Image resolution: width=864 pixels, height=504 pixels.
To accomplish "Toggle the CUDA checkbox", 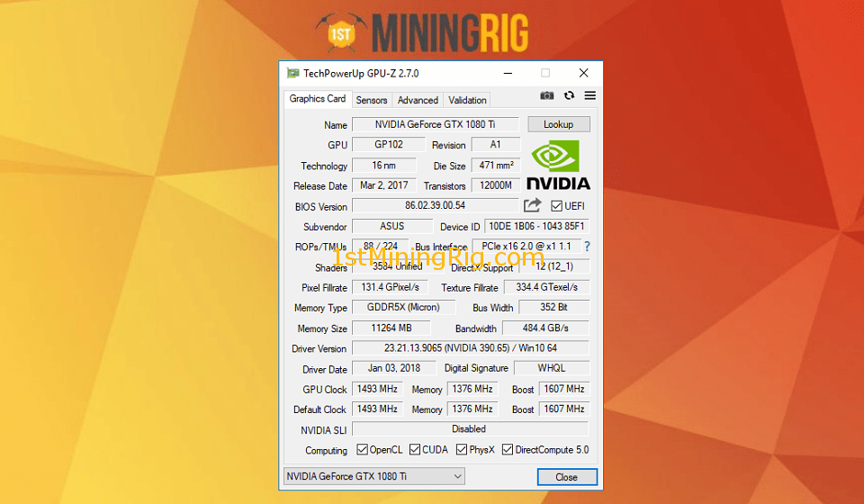I will [x=415, y=449].
